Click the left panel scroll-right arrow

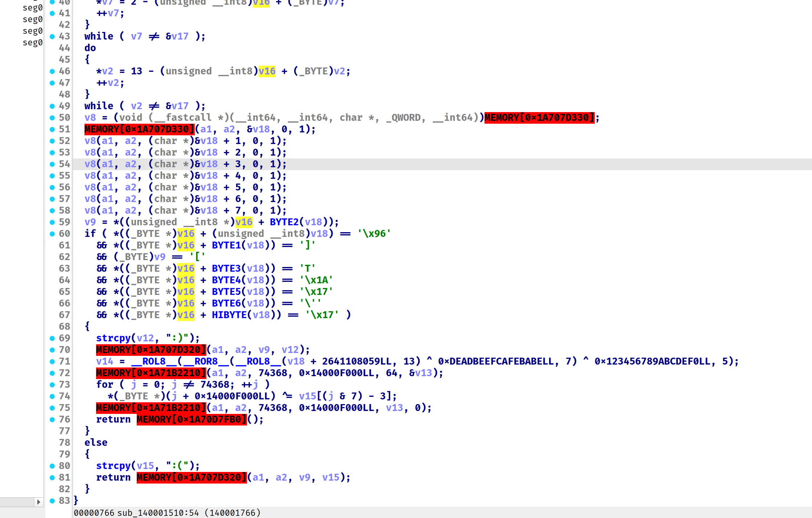[38, 502]
